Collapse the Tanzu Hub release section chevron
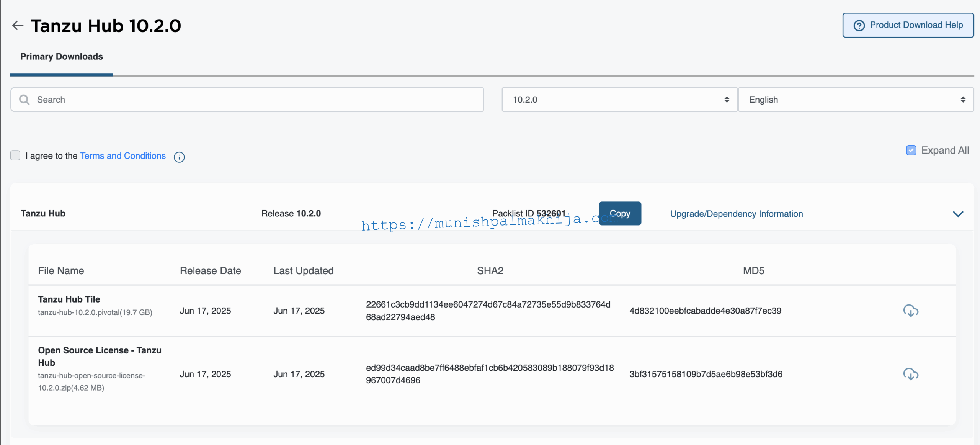Screen dimensions: 980x445 pos(958,214)
